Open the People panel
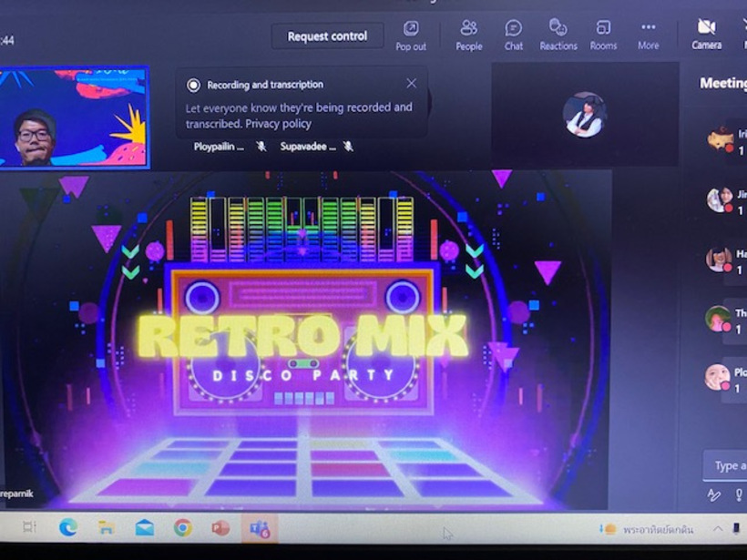 pyautogui.click(x=468, y=35)
